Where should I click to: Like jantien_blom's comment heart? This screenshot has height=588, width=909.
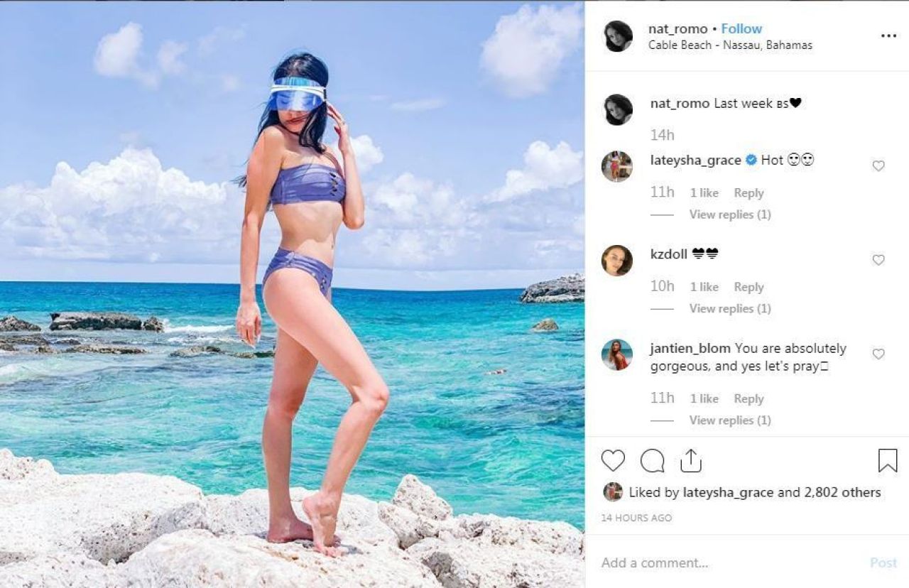pyautogui.click(x=878, y=354)
